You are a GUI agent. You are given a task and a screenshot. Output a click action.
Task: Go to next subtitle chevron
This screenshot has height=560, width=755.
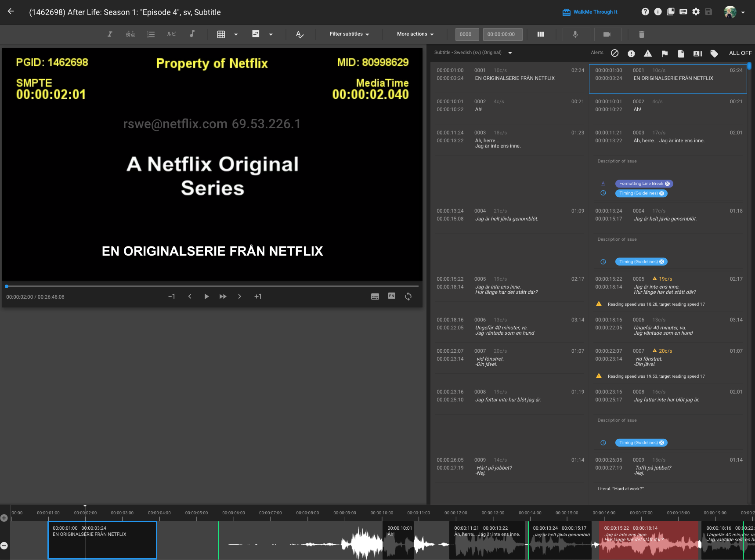pyautogui.click(x=239, y=296)
